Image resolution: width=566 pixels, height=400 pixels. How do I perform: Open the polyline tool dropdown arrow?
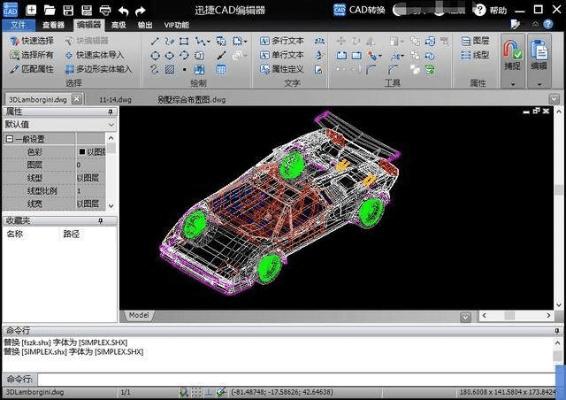(208, 42)
